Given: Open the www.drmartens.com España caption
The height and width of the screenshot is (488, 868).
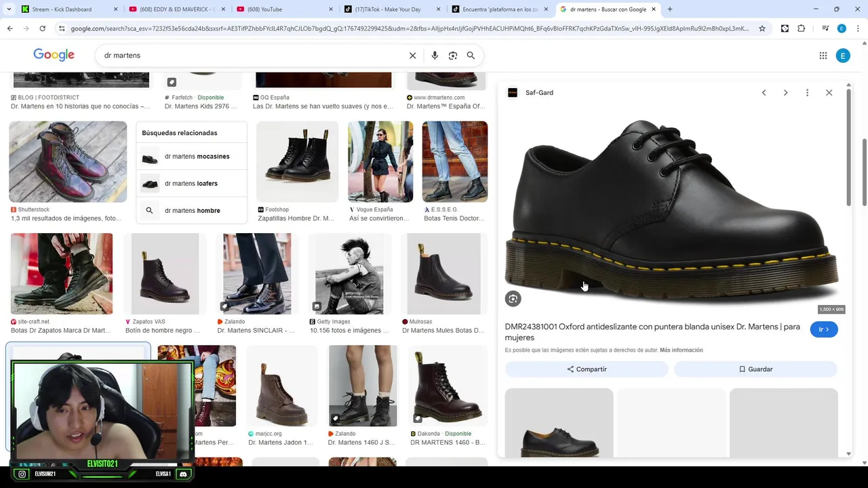Looking at the screenshot, I should tap(446, 106).
